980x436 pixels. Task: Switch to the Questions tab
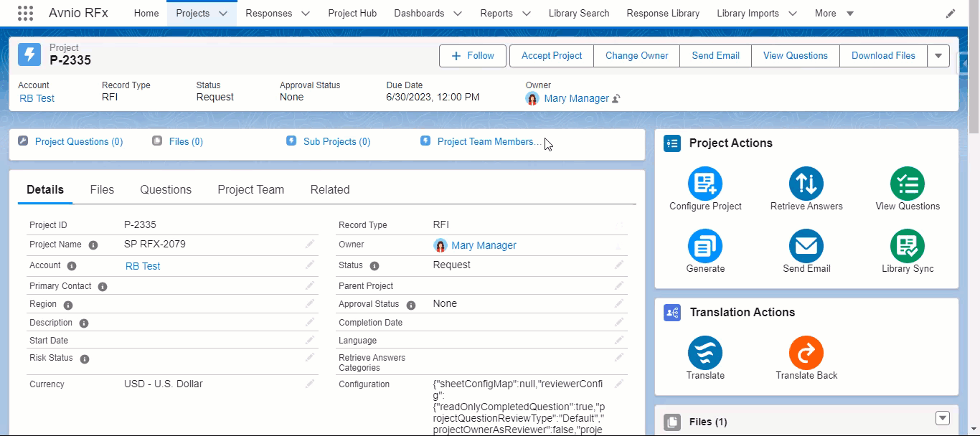point(166,189)
